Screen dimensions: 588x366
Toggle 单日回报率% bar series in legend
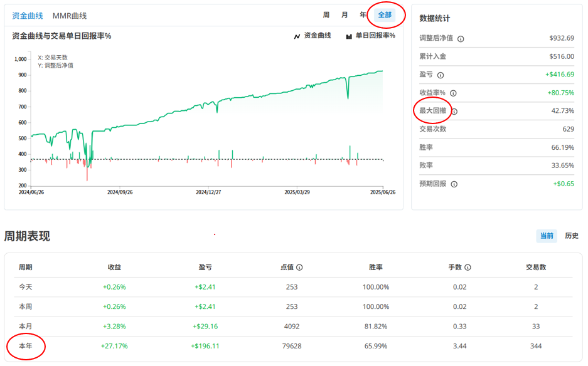(370, 36)
